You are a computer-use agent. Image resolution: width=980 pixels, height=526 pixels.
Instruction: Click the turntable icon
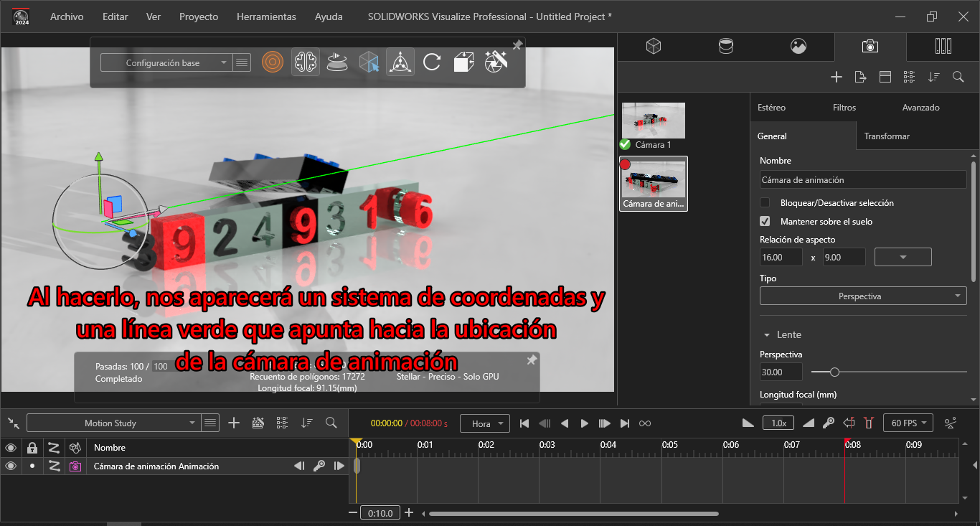(x=337, y=62)
